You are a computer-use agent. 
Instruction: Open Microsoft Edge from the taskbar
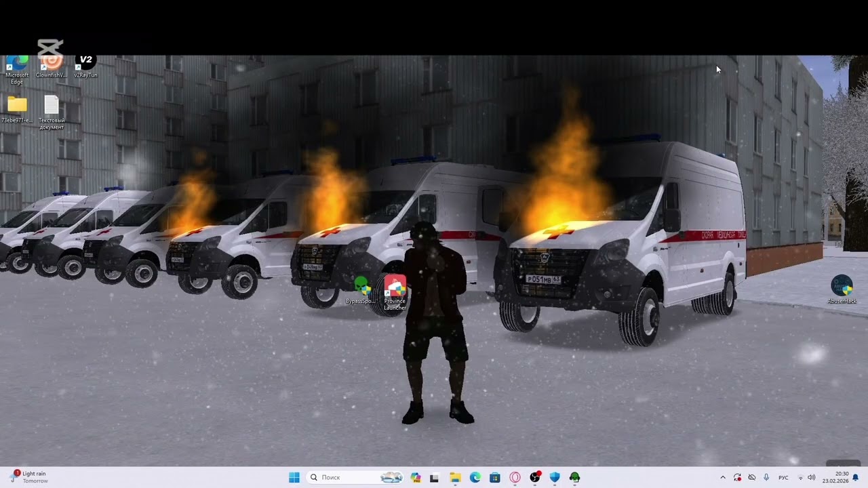[x=475, y=477]
